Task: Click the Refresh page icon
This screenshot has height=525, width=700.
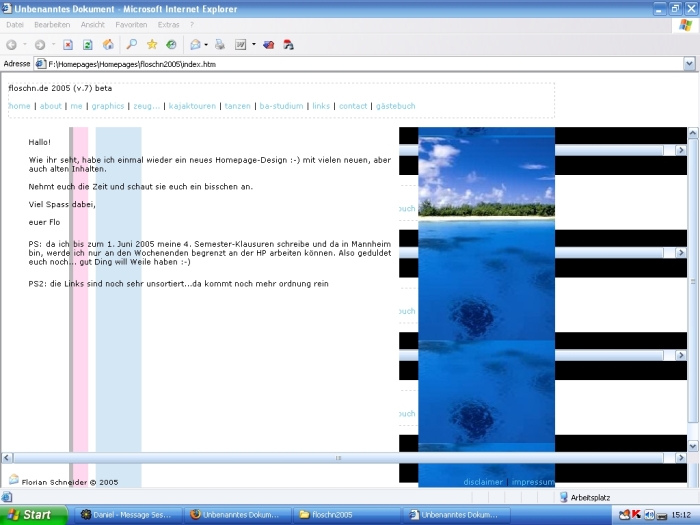Action: click(x=88, y=45)
